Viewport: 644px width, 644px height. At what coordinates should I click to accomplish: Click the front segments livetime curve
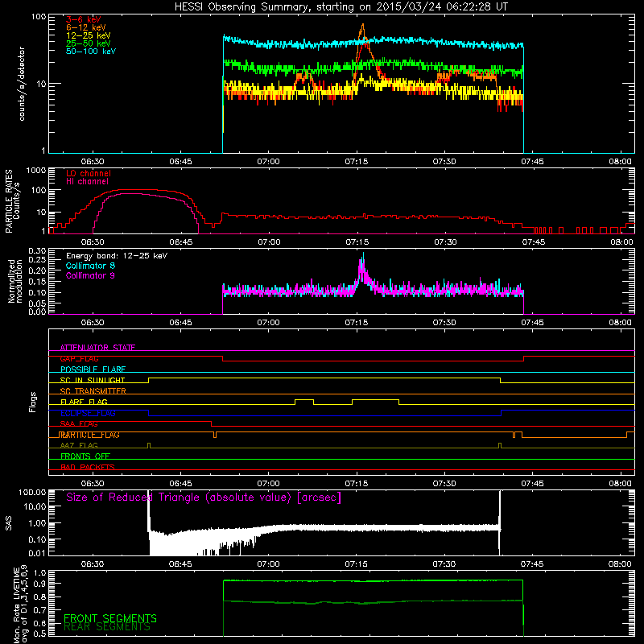coord(373,580)
